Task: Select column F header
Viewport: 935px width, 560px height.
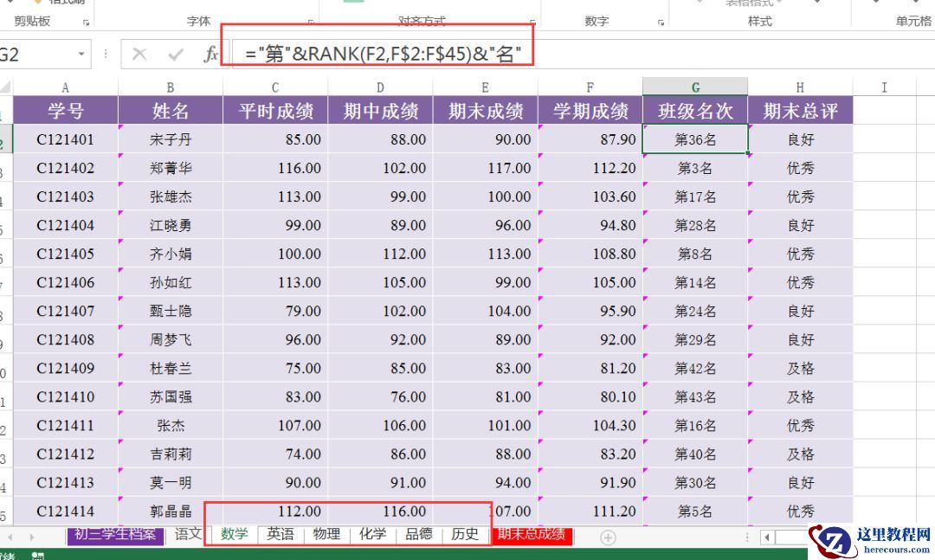Action: click(590, 87)
